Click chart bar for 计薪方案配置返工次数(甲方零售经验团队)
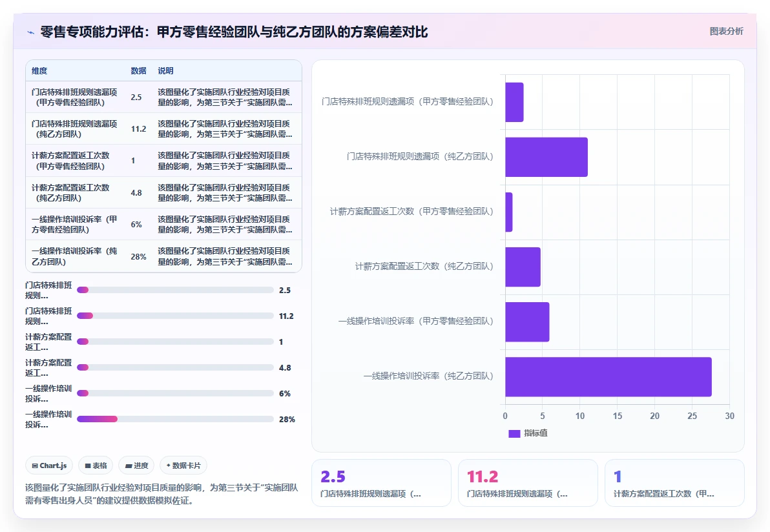The width and height of the screenshot is (770, 532). 509,212
